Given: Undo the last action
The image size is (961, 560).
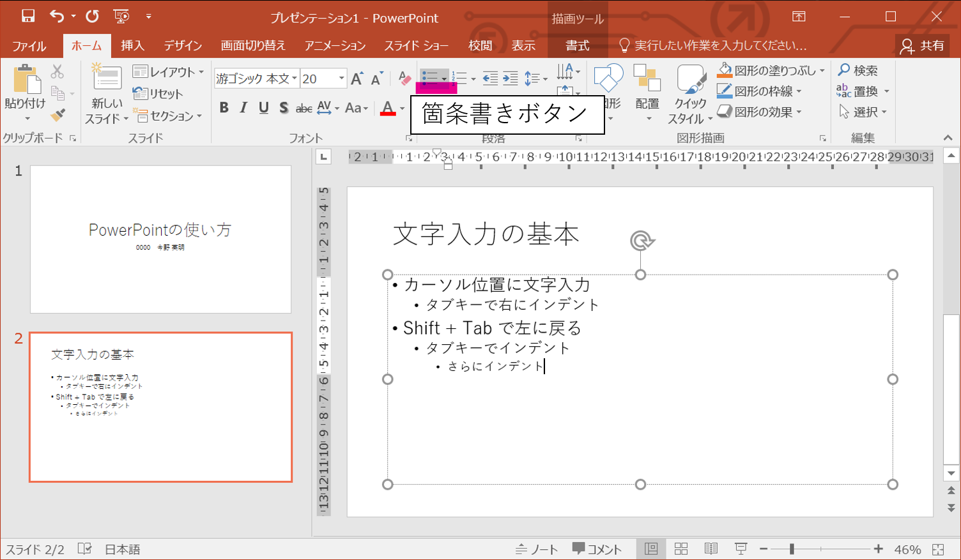Looking at the screenshot, I should (x=56, y=16).
